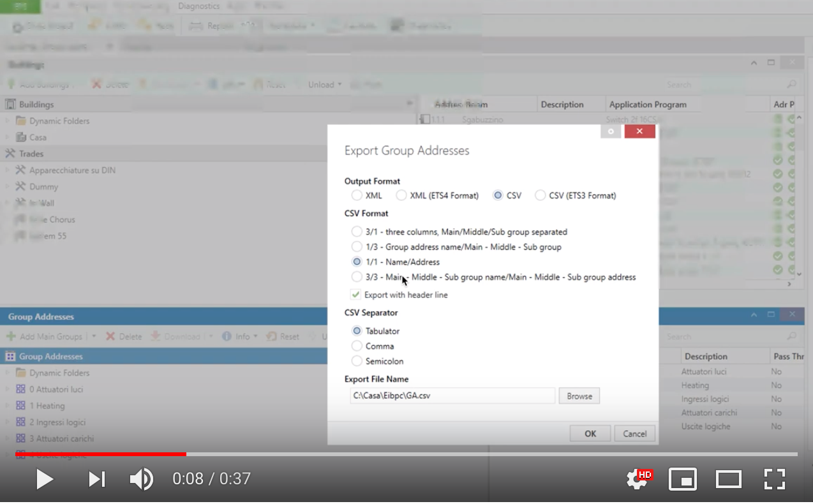Select Tabulator as CSV separator
The image size is (813, 504).
coord(357,330)
